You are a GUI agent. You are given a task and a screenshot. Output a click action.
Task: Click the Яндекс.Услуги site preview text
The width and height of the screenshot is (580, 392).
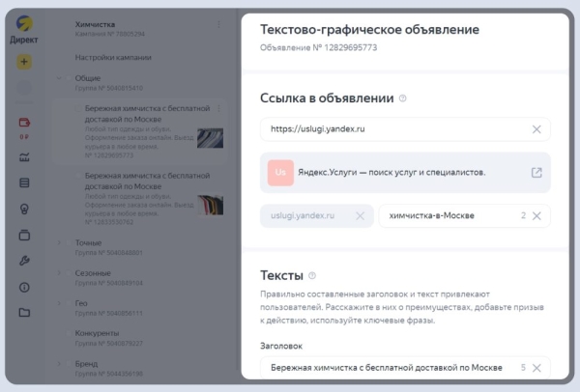click(391, 173)
